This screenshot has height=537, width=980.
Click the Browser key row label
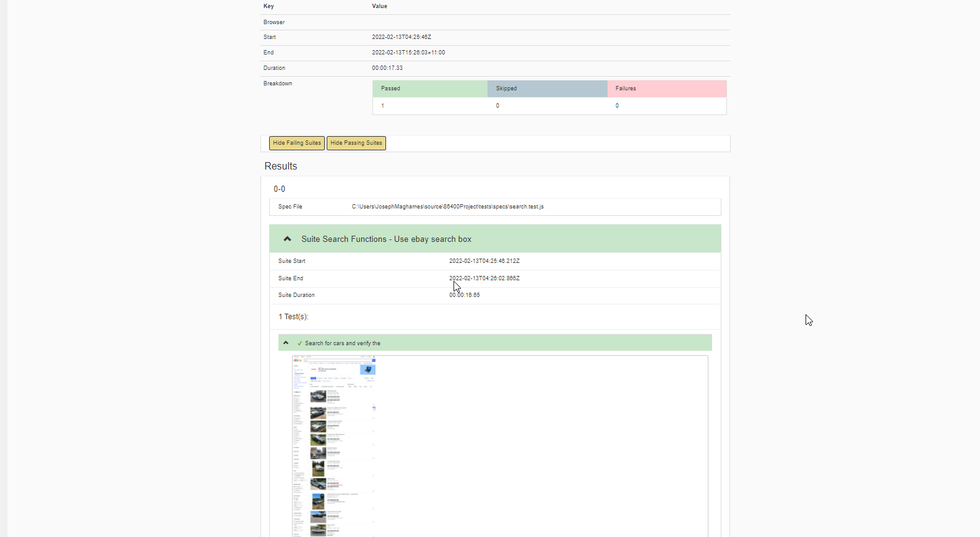274,22
